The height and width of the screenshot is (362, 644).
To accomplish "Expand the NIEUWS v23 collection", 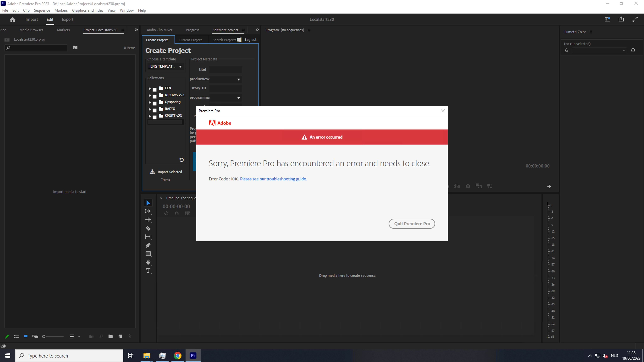I will click(150, 95).
